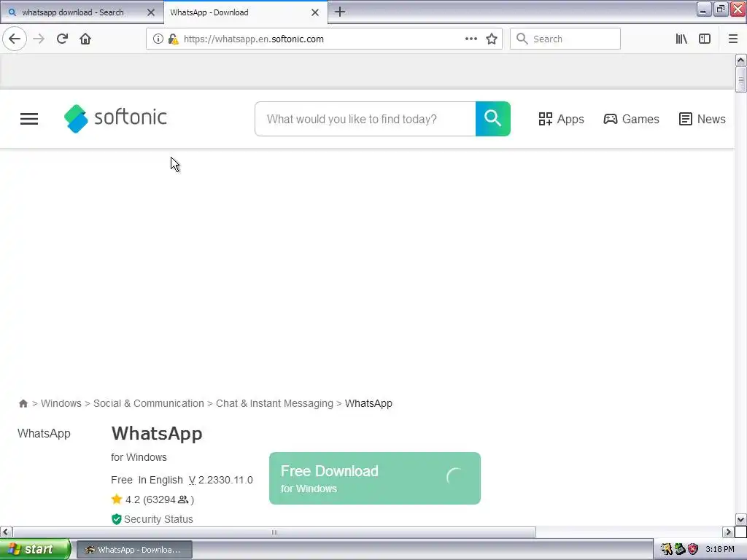Click the horizontal scrollbar thumb
The image size is (747, 560).
274,532
